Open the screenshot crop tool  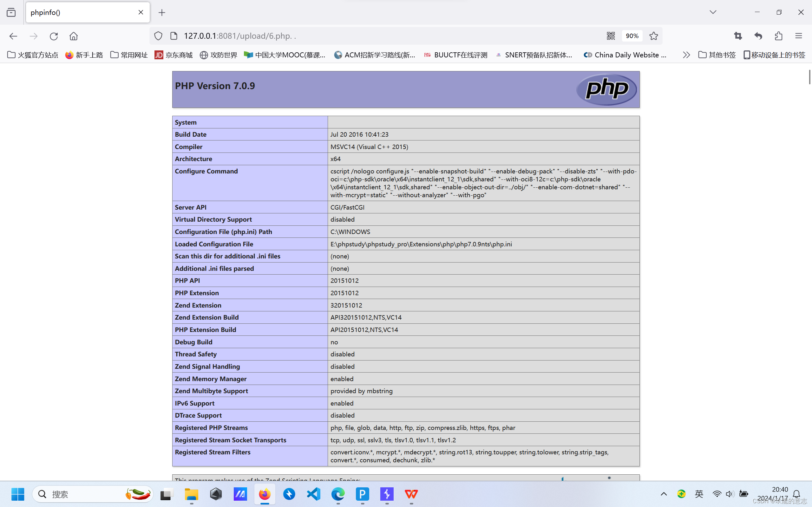click(x=738, y=36)
